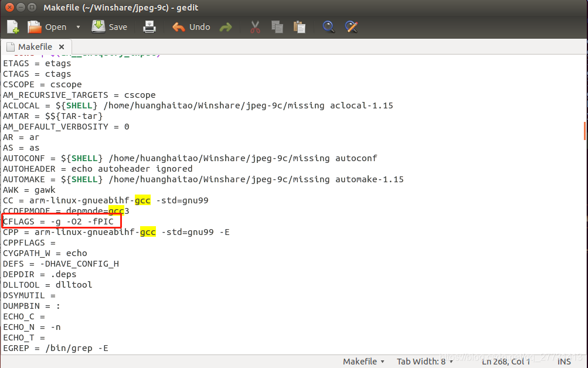Image resolution: width=588 pixels, height=368 pixels.
Task: Open Find and Replace icon
Action: click(351, 27)
